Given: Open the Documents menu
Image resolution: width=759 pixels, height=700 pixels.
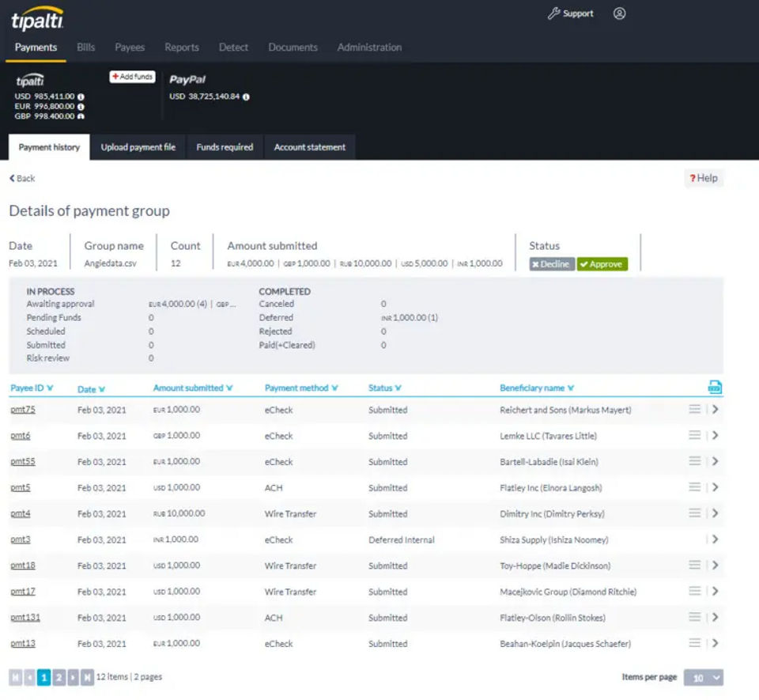Looking at the screenshot, I should pyautogui.click(x=293, y=47).
